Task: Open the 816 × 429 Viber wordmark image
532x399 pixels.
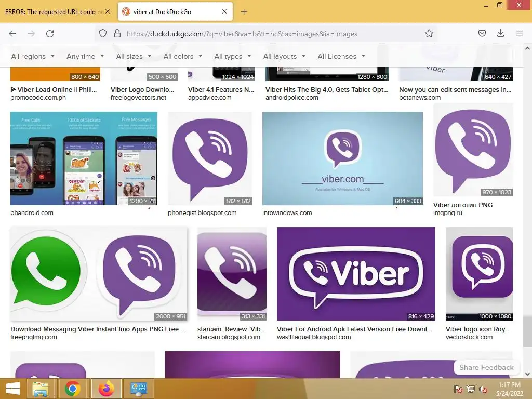Action: click(x=356, y=274)
